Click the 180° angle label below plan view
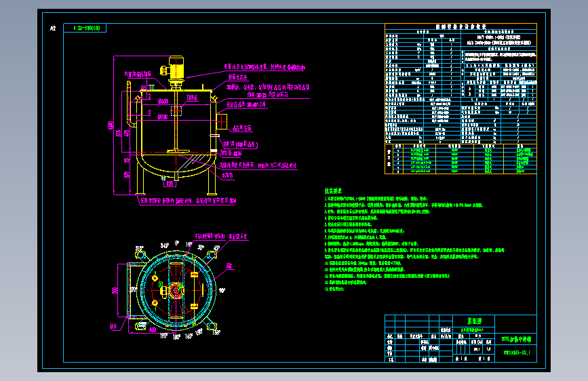Image resolution: width=588 pixels, height=381 pixels. (176, 337)
